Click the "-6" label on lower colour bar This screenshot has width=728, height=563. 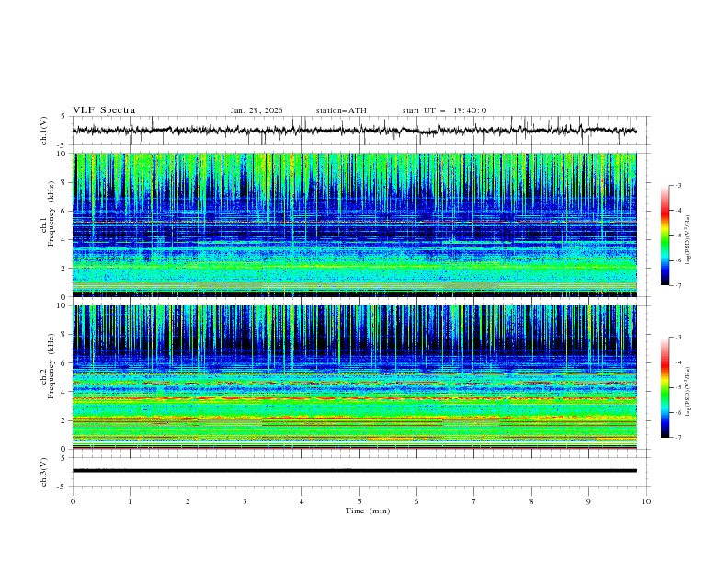(x=678, y=412)
